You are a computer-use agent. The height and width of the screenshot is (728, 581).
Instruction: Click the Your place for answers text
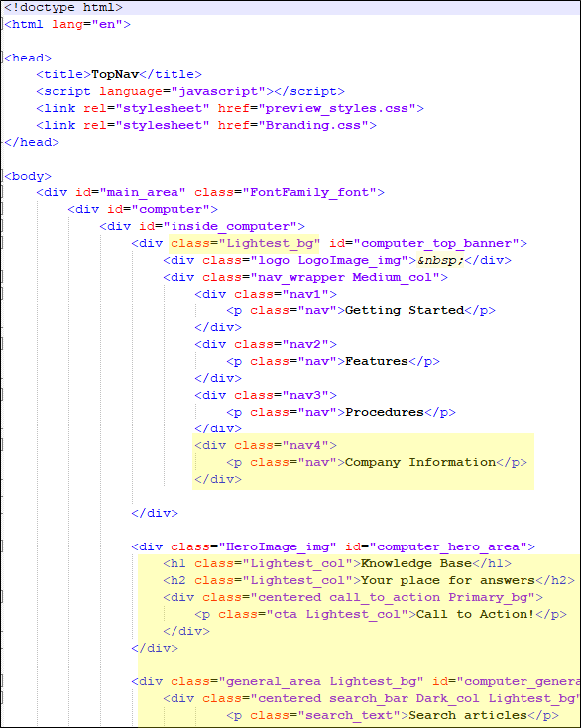(x=448, y=580)
